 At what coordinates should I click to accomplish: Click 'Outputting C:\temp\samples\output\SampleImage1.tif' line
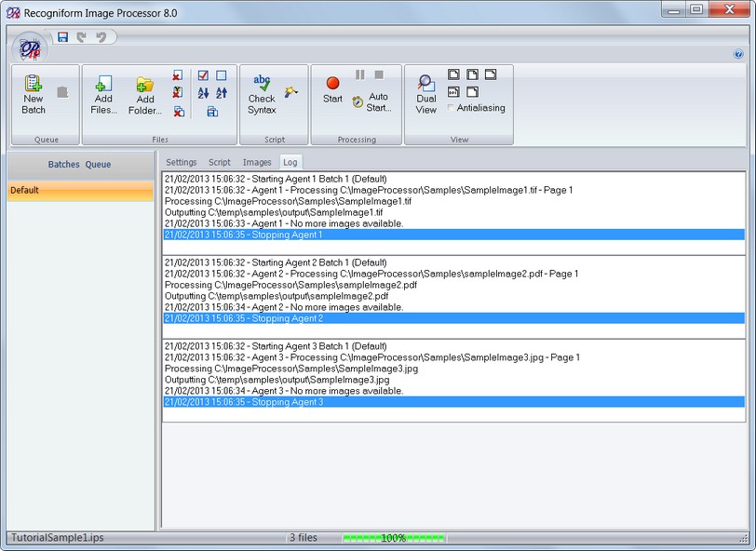tap(274, 212)
